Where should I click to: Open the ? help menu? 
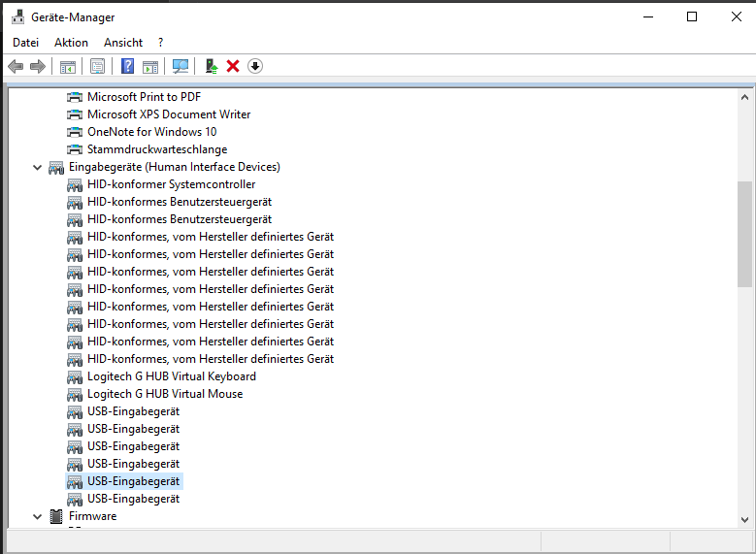160,43
